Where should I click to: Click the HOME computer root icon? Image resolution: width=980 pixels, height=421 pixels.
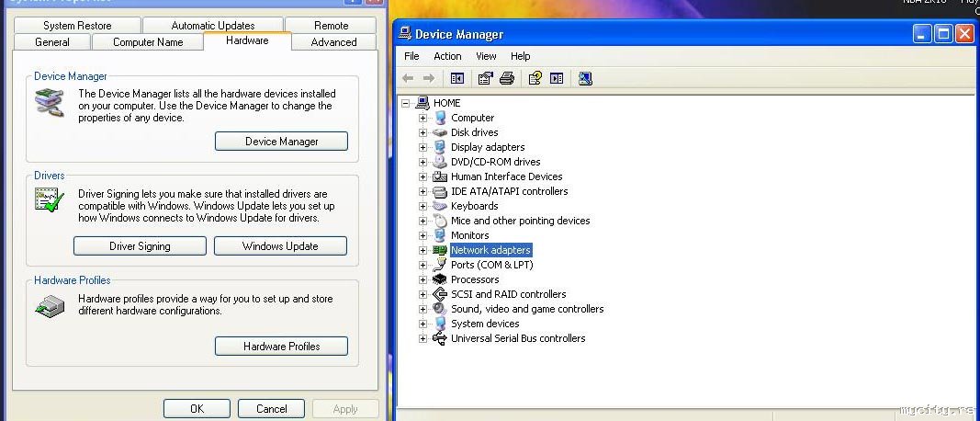click(422, 103)
